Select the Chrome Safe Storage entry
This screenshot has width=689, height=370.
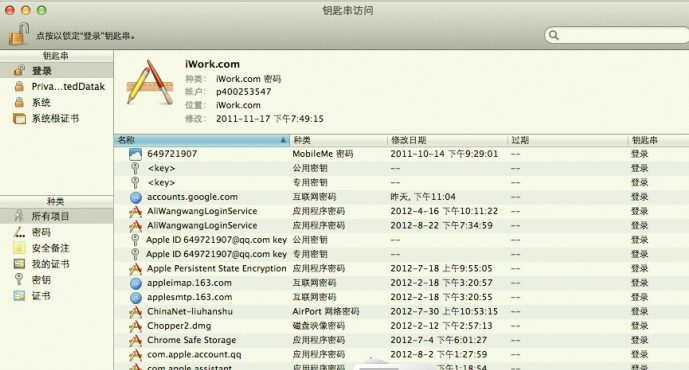[x=402, y=340]
